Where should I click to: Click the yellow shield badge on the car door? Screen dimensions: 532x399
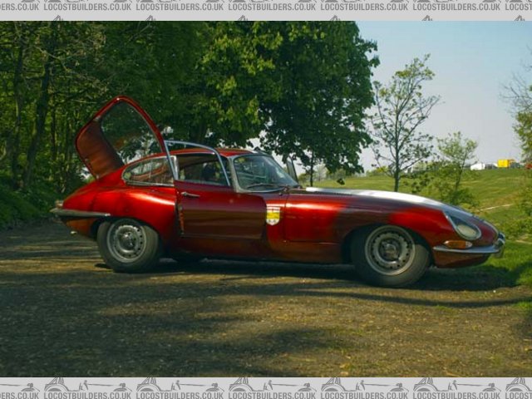273,215
